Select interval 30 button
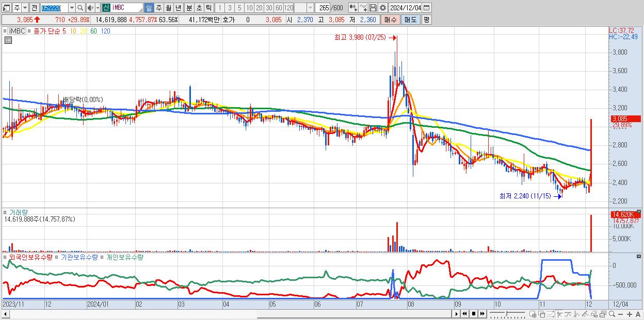This screenshot has width=644, height=320. point(269,8)
